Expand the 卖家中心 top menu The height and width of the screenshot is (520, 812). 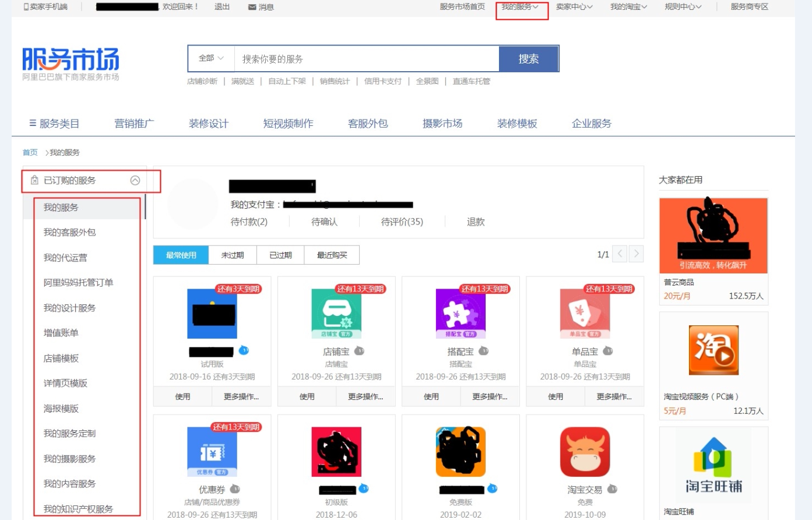tap(574, 7)
